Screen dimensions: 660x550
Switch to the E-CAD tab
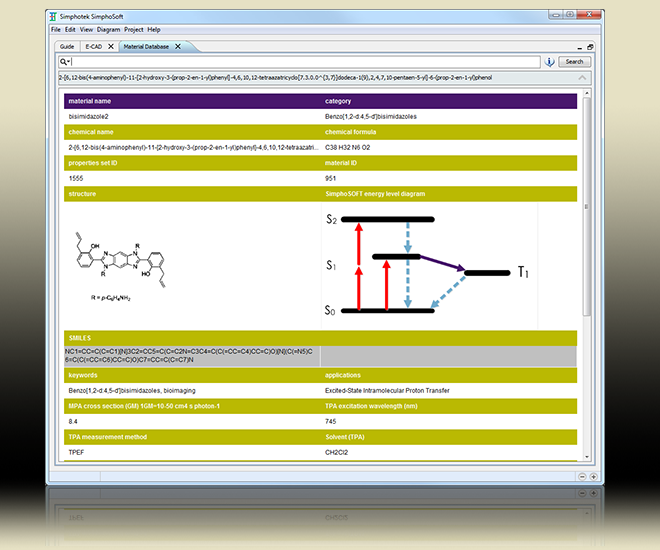(x=93, y=46)
